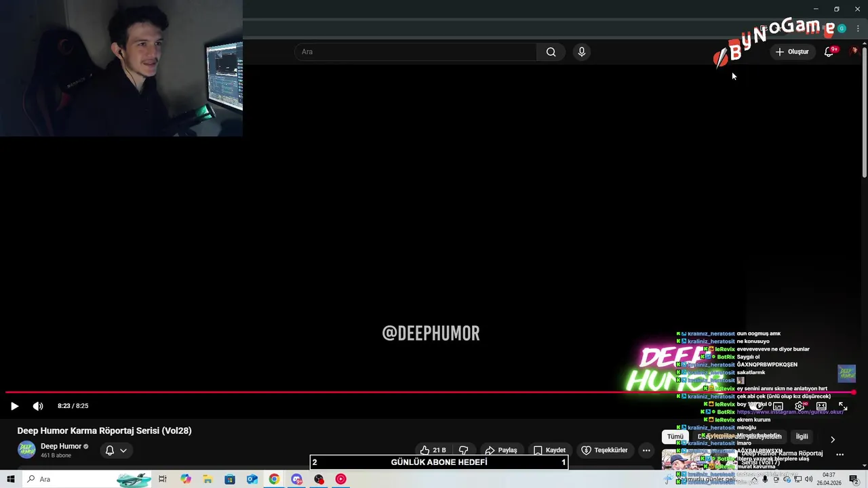Open Outlook from the taskbar
Screen dimensions: 868x488
252,479
